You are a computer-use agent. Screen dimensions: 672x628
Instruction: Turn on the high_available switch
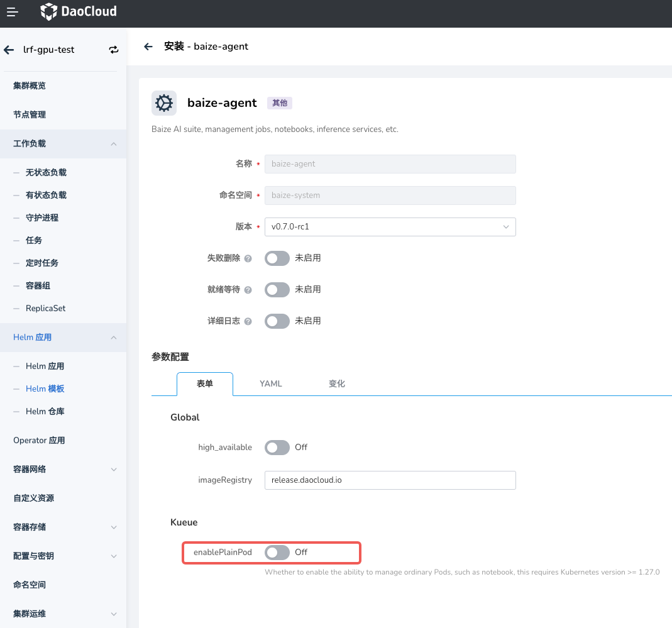click(277, 448)
